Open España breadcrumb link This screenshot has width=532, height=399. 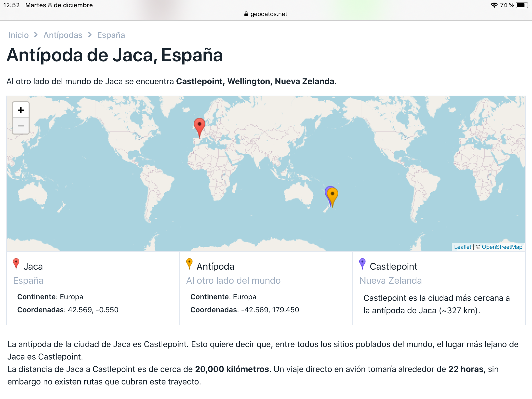(x=111, y=35)
